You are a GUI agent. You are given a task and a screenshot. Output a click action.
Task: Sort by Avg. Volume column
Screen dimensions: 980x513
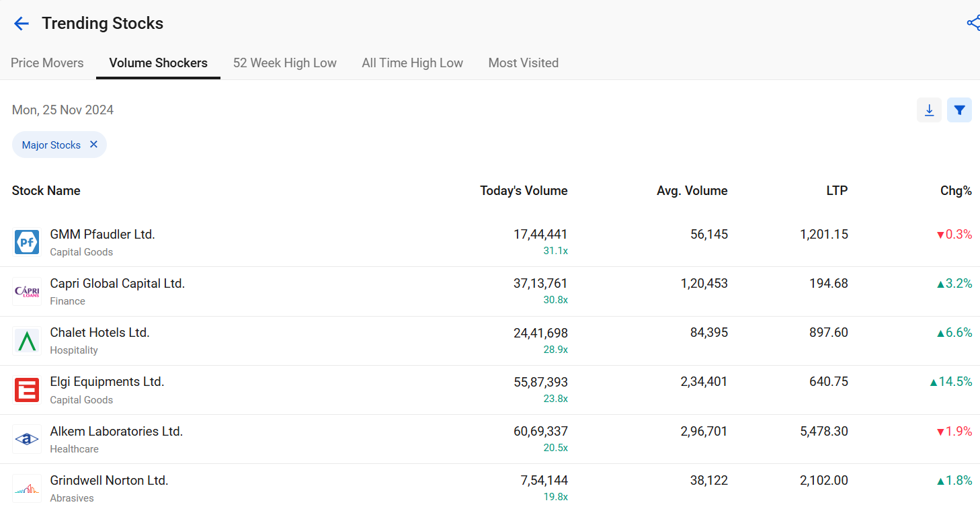[692, 190]
